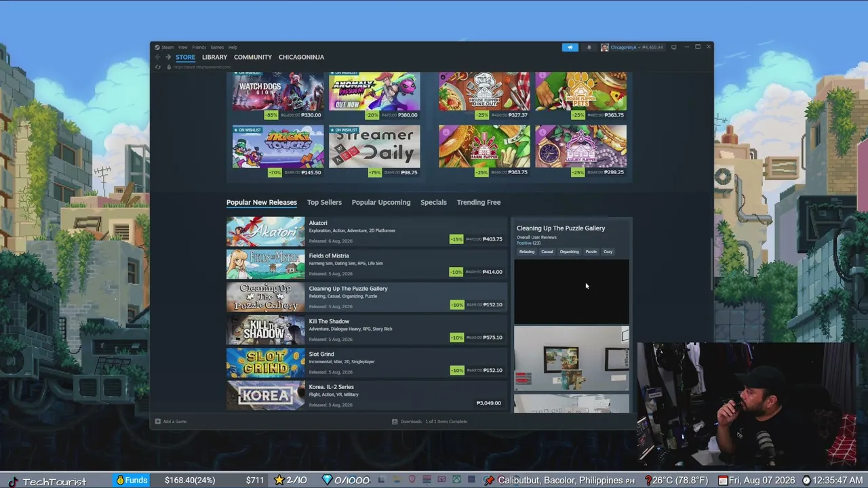Click the calendar icon beside the date
Viewport: 868px width, 488px height.
723,481
